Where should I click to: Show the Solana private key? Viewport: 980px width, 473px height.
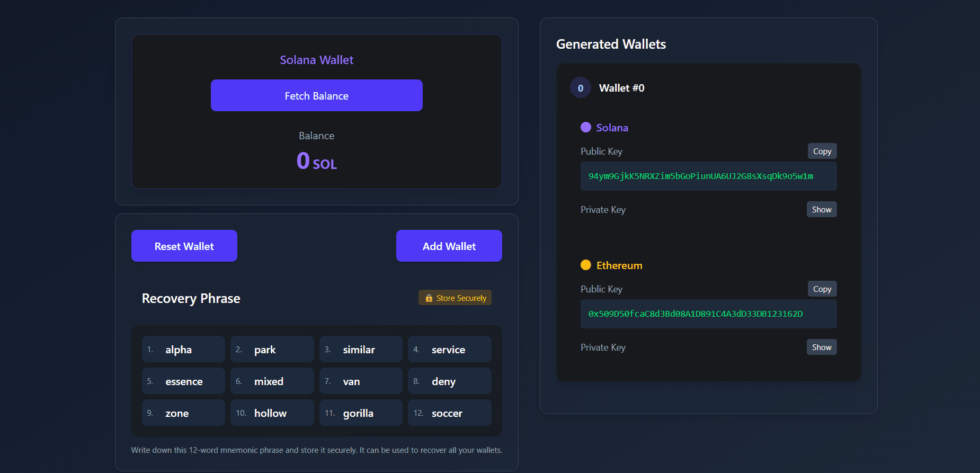pos(822,209)
